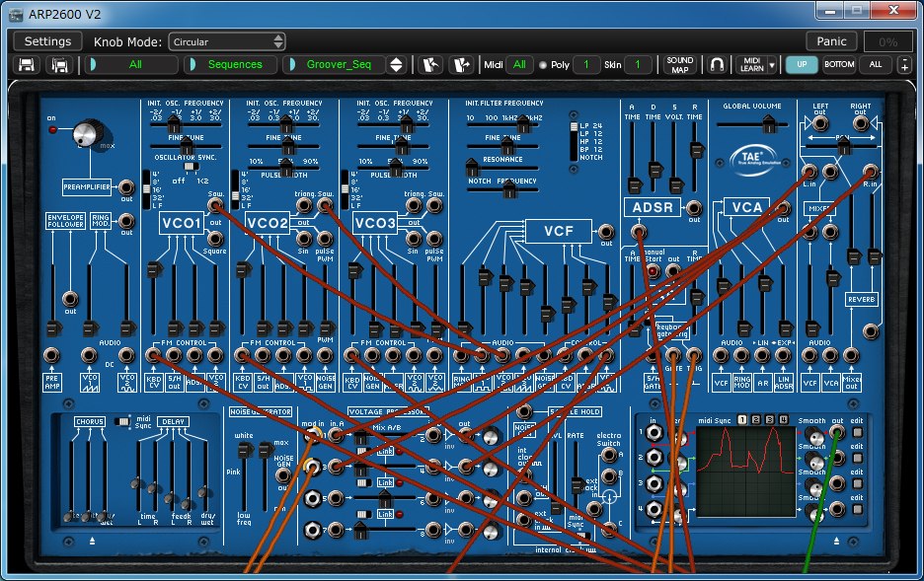The image size is (924, 581).
Task: Select sequencer track tab 2
Action: pos(756,419)
